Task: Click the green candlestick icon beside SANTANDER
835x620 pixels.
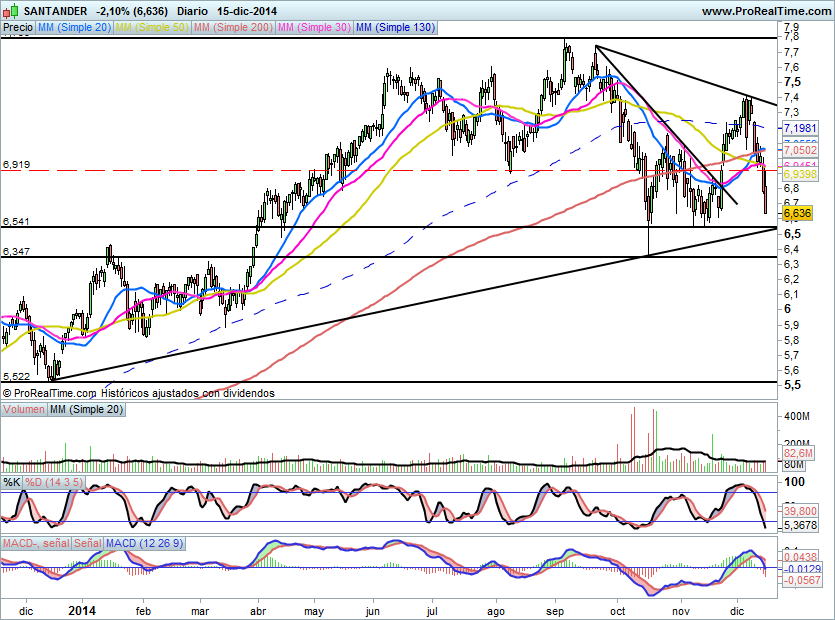Action: (12, 10)
